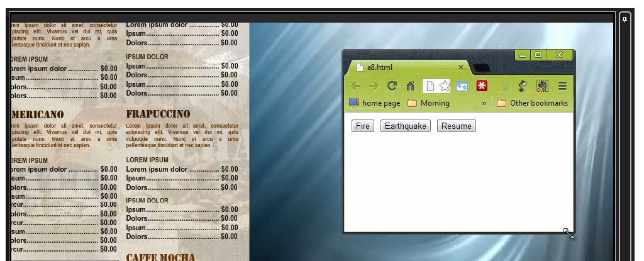The image size is (644, 261).
Task: Click the blue window extension icon
Action: tap(463, 86)
